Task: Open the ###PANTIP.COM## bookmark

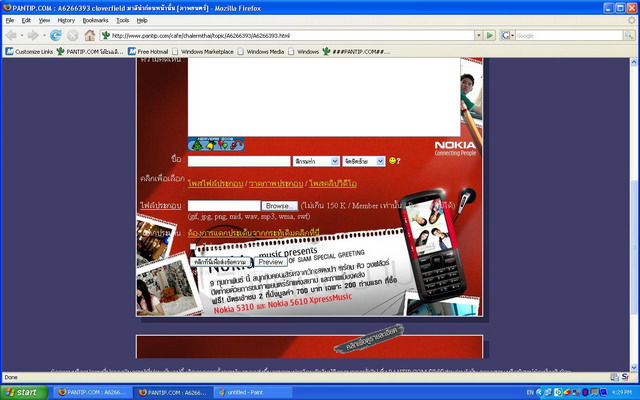Action: [356, 51]
